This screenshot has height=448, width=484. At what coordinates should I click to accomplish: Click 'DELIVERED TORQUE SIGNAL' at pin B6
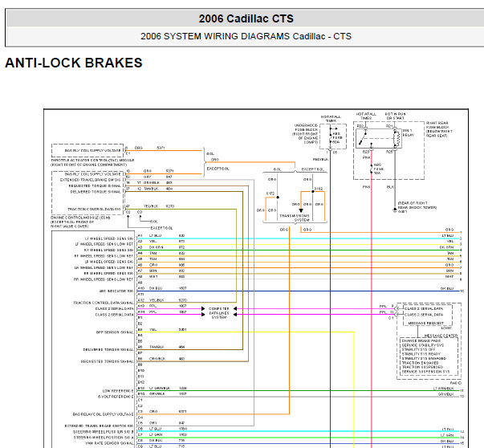point(108,350)
